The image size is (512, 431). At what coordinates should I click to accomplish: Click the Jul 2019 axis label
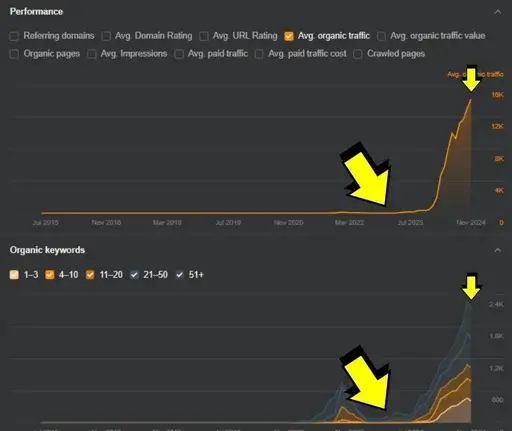pyautogui.click(x=228, y=223)
